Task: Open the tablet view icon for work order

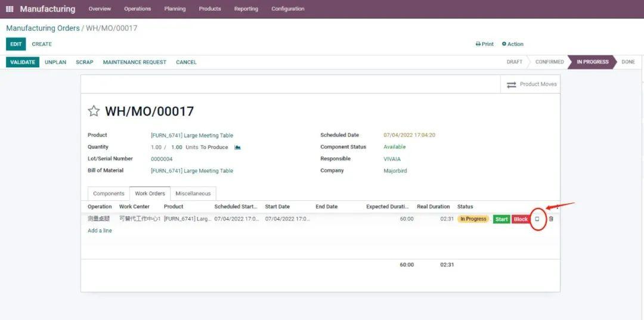Action: [x=537, y=219]
